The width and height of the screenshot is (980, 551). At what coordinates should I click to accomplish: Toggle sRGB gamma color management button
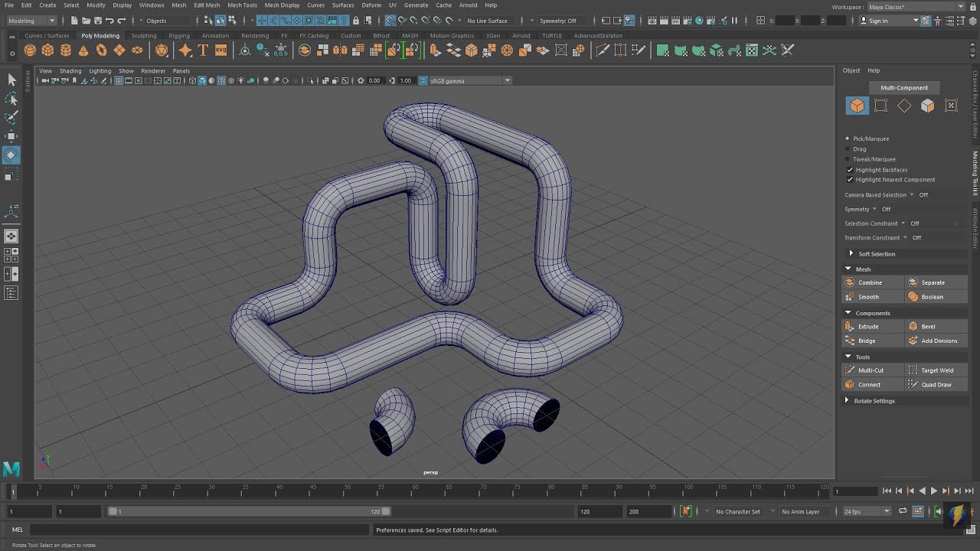click(423, 80)
